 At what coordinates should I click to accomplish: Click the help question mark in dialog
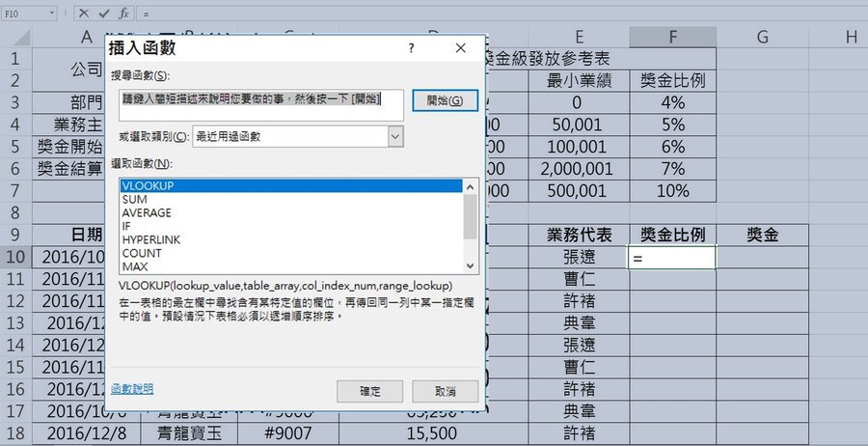click(x=411, y=48)
